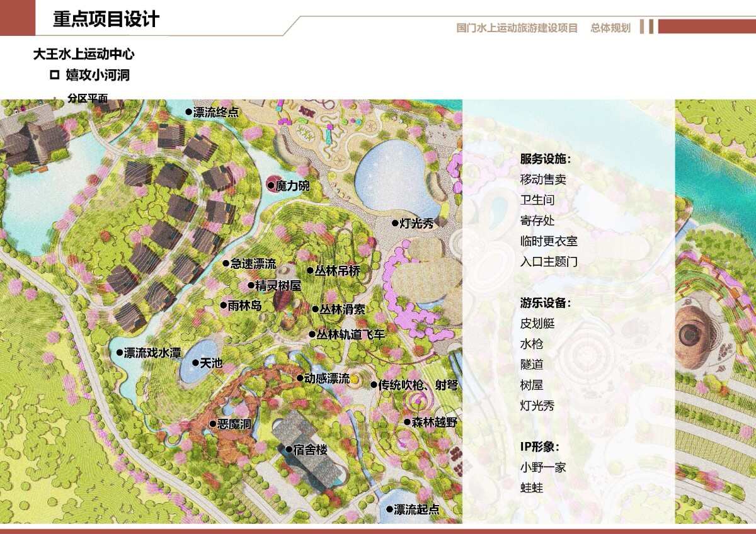
Task: Click 移动售卖 in the 服务设施 list
Action: (543, 179)
